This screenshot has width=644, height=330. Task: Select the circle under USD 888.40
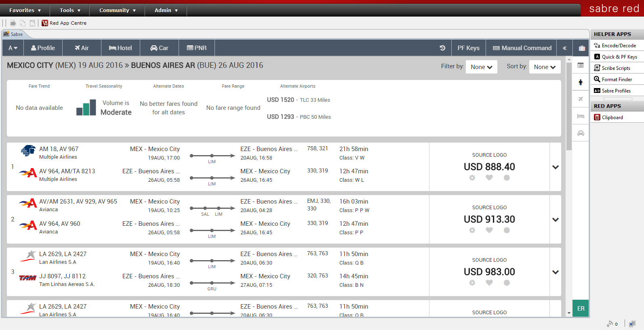click(x=507, y=178)
